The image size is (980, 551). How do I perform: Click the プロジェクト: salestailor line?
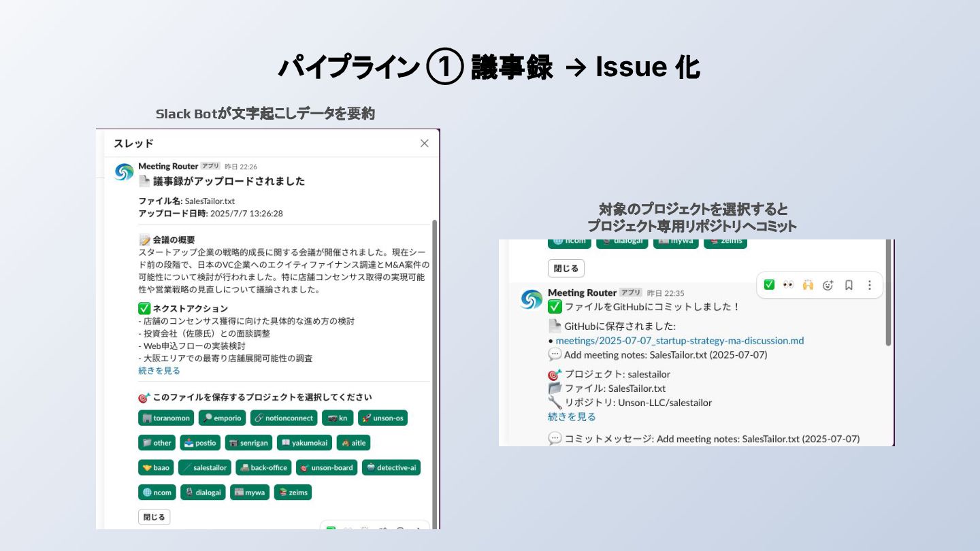pyautogui.click(x=617, y=374)
